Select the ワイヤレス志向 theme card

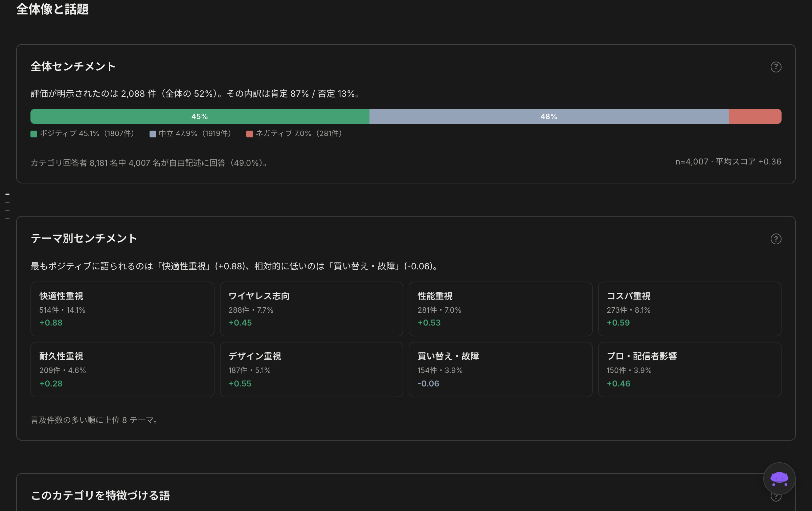pos(311,309)
